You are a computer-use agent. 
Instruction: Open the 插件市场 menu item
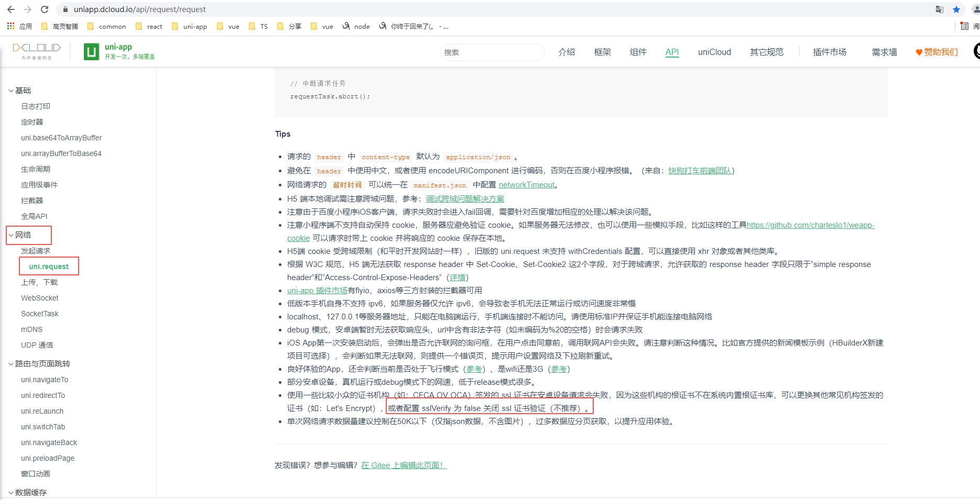[x=829, y=52]
